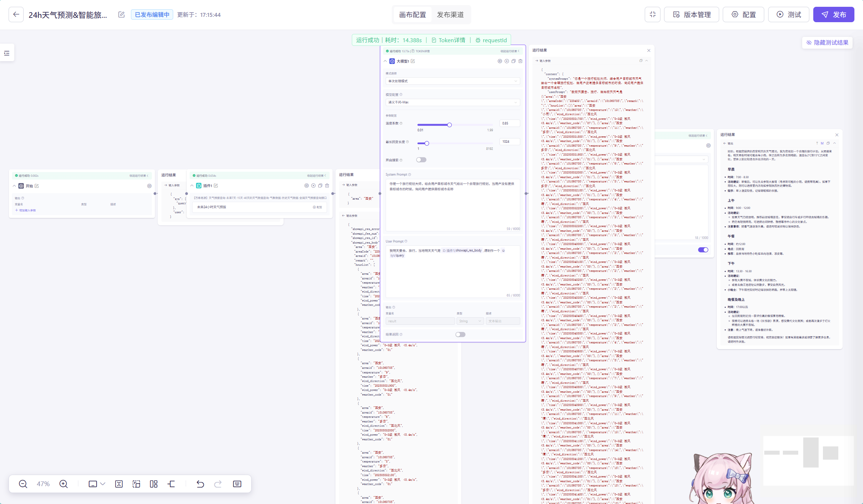Collapse the 大模型1 node with chevron

tap(385, 61)
